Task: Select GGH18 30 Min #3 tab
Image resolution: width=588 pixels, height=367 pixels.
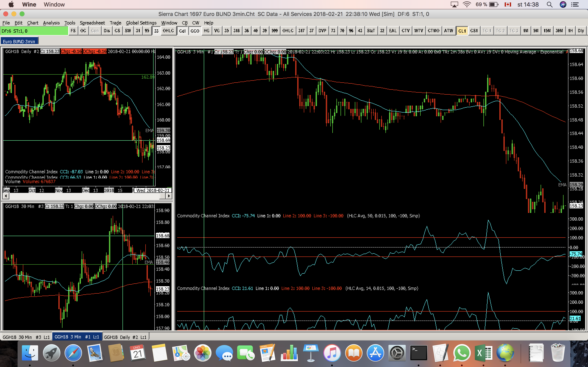Action: pyautogui.click(x=26, y=337)
